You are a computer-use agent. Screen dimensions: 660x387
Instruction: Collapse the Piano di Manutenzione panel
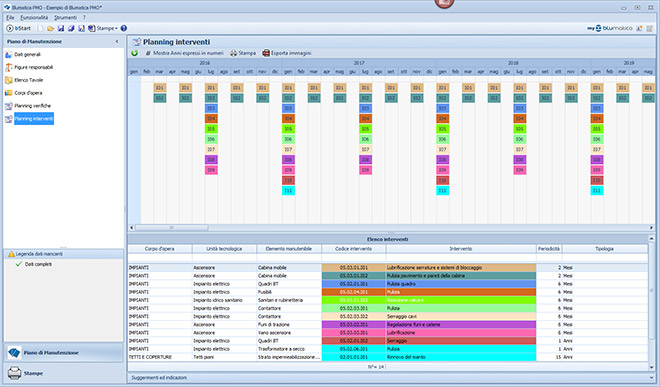click(117, 41)
